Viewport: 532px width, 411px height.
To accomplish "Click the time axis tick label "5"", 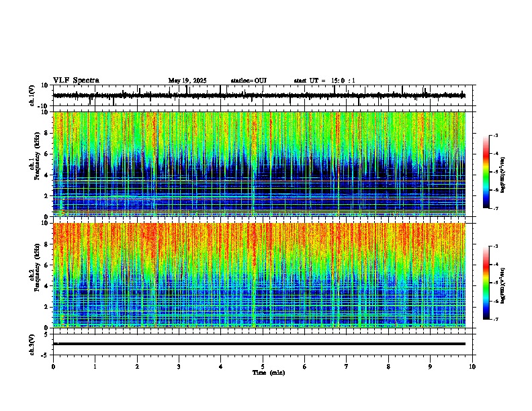I will point(263,367).
